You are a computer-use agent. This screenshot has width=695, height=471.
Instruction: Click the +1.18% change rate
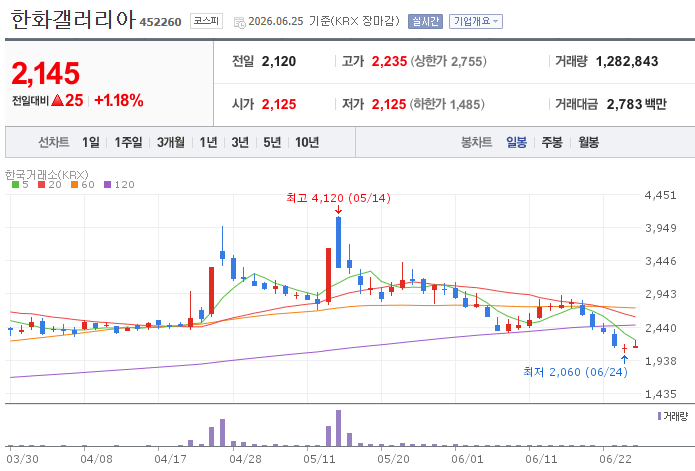tap(119, 100)
